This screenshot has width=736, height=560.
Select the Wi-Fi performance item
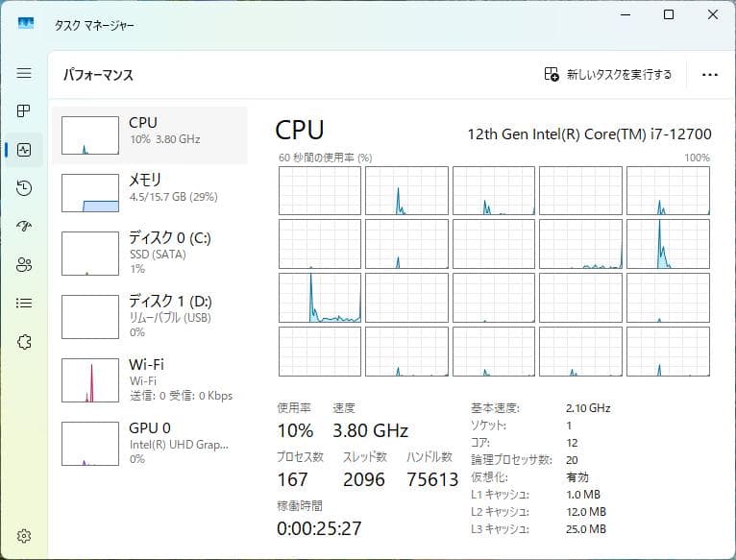[154, 379]
